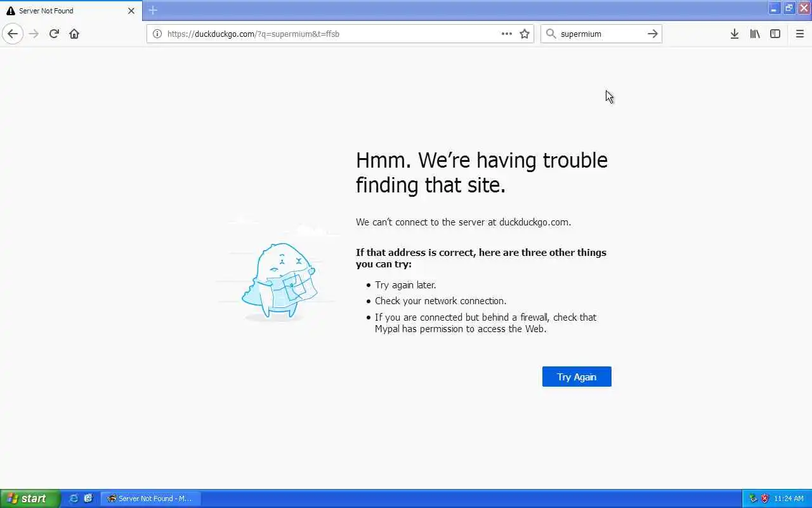Click the red shield security tray icon
812x508 pixels.
click(764, 498)
